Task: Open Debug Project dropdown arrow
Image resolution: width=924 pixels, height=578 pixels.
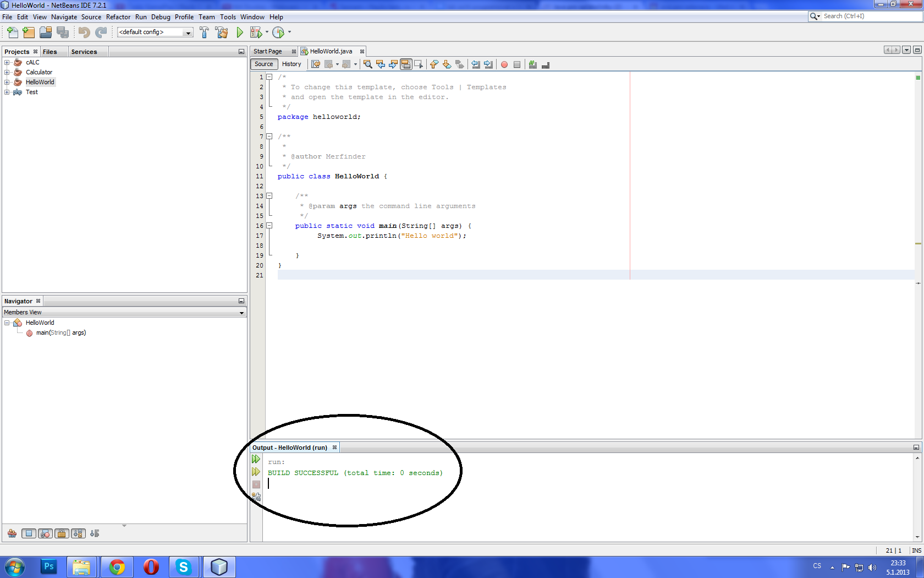Action: (x=267, y=32)
